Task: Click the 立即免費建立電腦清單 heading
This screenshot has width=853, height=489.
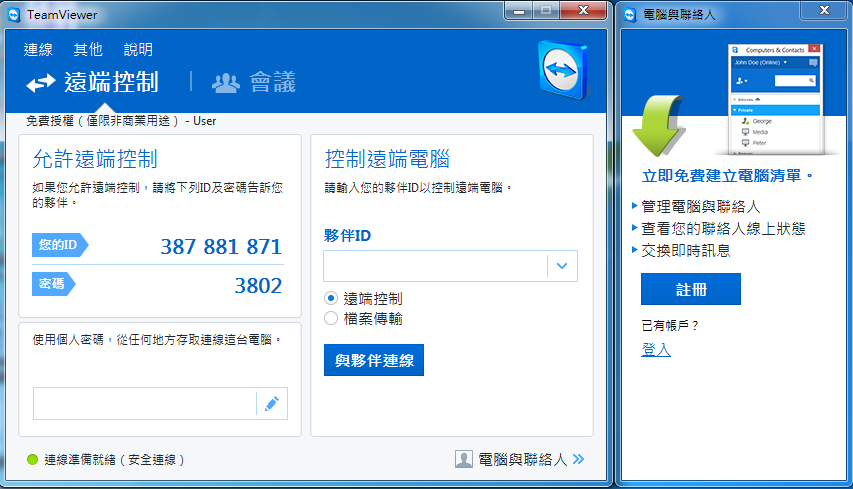Action: 727,176
